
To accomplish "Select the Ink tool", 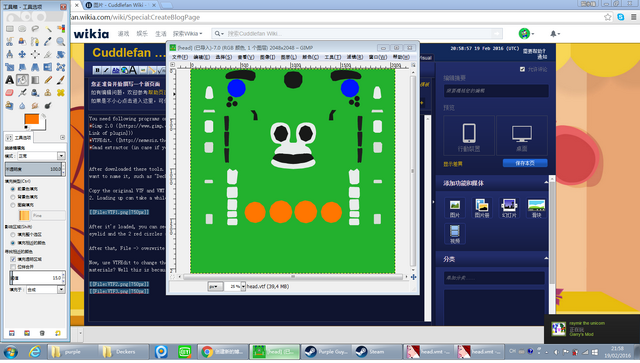I will pos(35,93).
